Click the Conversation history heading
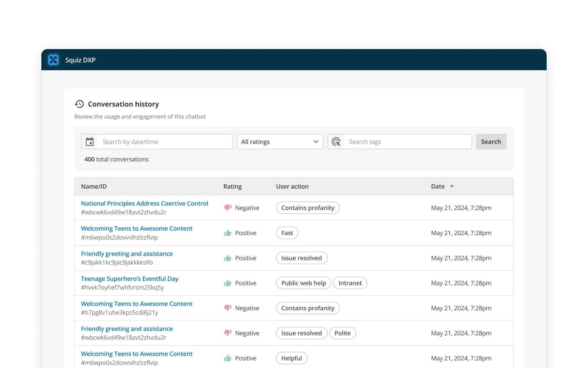Screen dimensions: 588x368 coord(123,104)
